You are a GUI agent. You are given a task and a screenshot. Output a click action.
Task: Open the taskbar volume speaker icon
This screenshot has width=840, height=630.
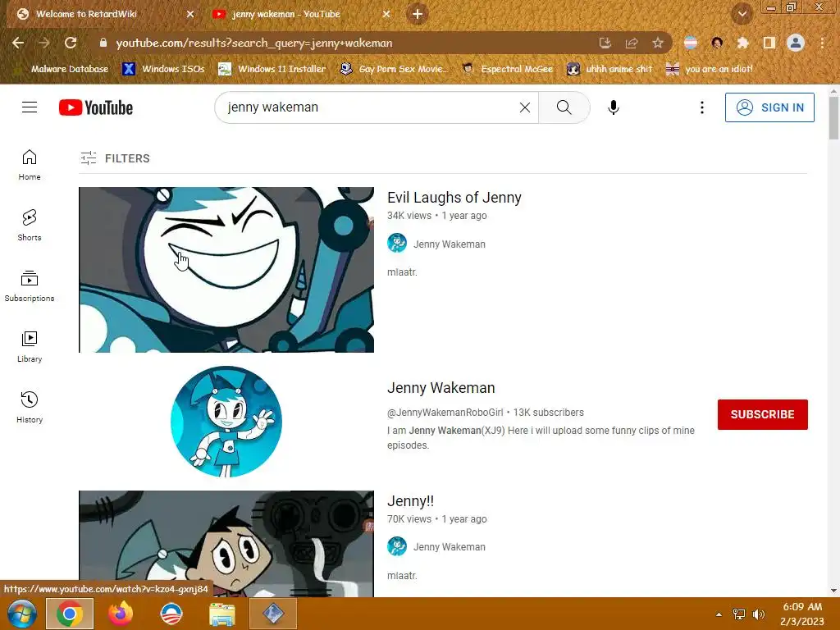click(759, 614)
